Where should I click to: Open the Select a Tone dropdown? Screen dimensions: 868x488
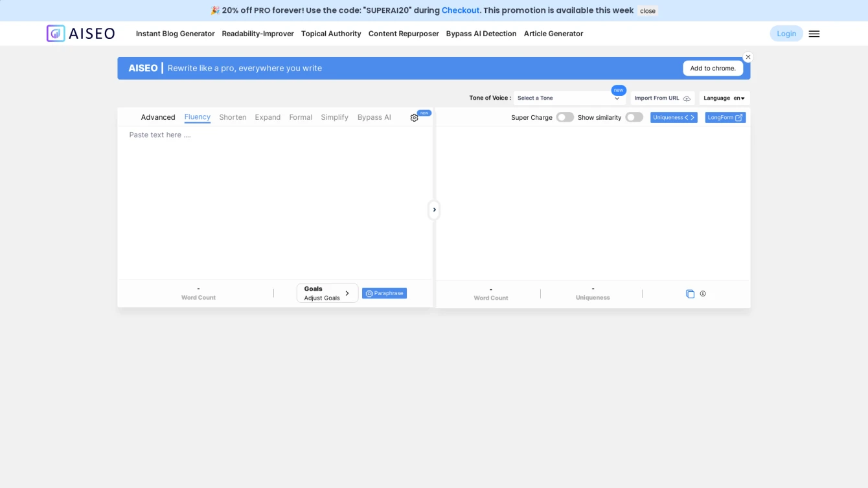(569, 98)
